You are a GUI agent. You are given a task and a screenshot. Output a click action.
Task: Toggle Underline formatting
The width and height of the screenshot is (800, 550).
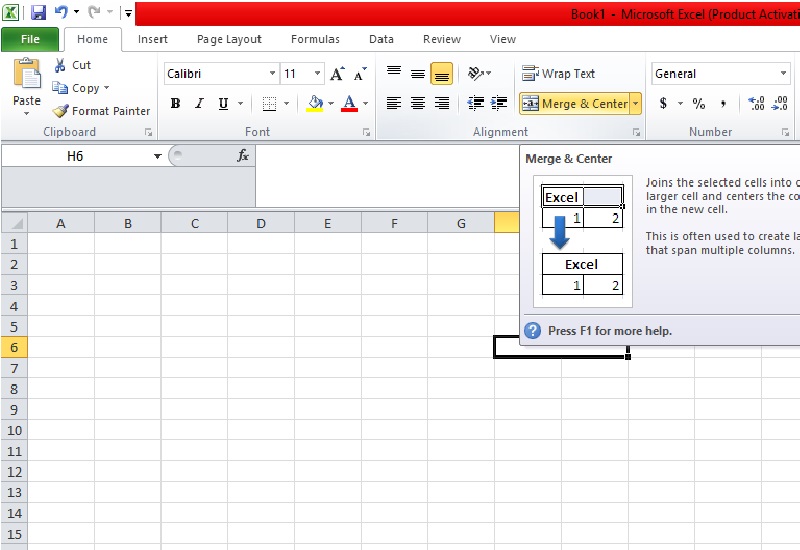(x=223, y=104)
